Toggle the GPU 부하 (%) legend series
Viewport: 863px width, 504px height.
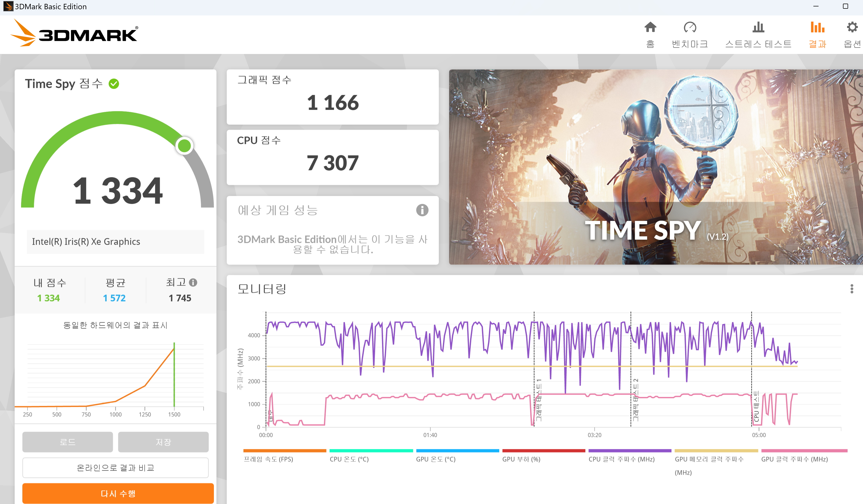coord(521,459)
